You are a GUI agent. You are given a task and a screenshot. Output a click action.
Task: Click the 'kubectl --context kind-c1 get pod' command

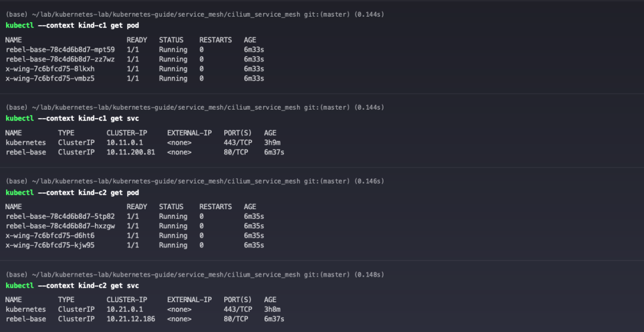pyautogui.click(x=72, y=26)
